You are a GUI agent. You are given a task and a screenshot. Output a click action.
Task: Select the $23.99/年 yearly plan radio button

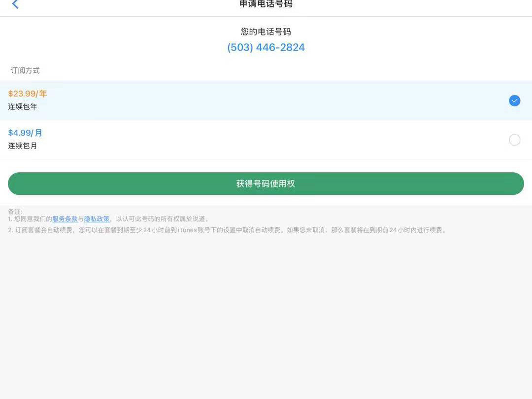(x=514, y=101)
